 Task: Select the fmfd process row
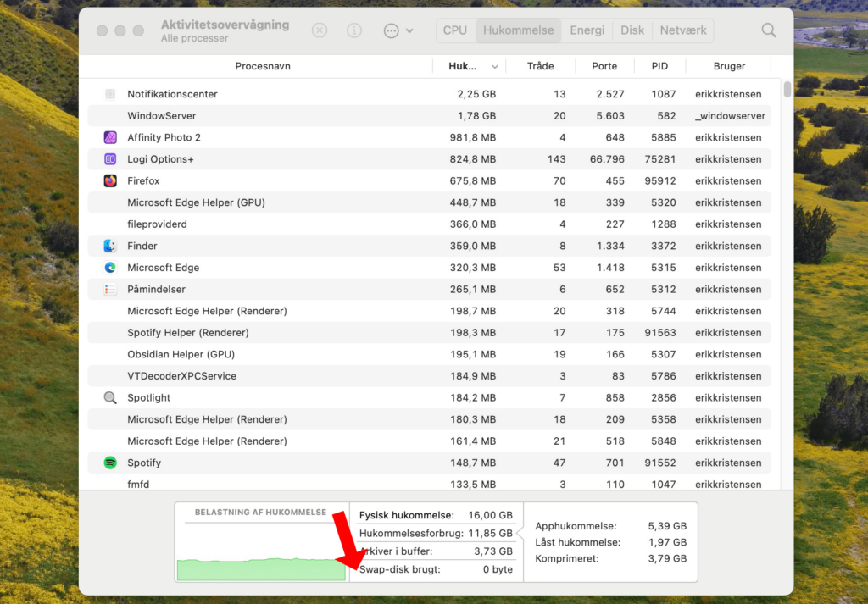(x=429, y=484)
